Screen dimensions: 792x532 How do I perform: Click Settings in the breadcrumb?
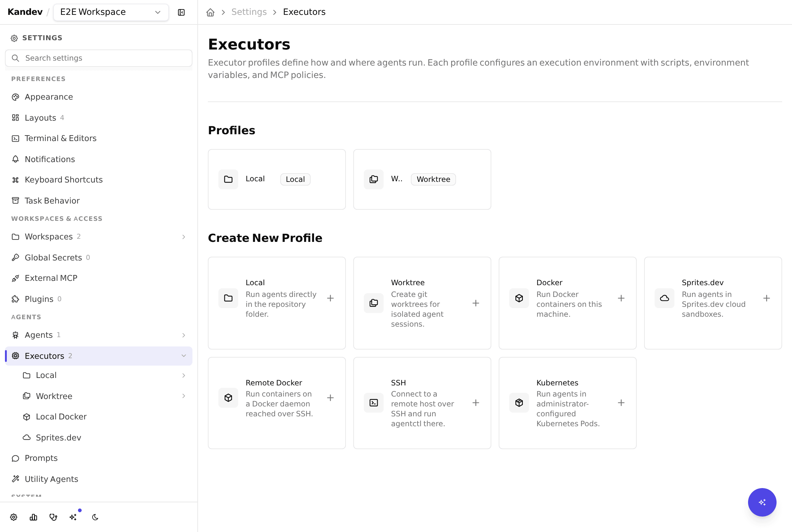[x=249, y=12]
